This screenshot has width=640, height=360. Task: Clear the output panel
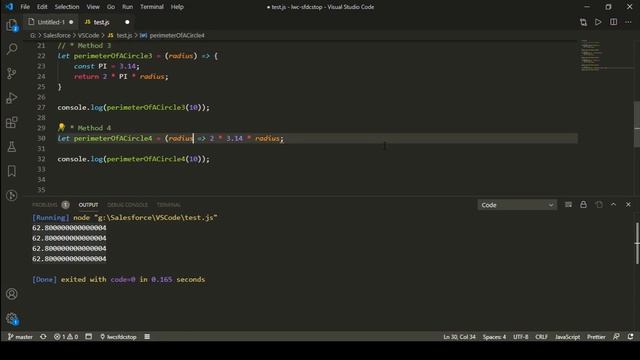click(568, 205)
